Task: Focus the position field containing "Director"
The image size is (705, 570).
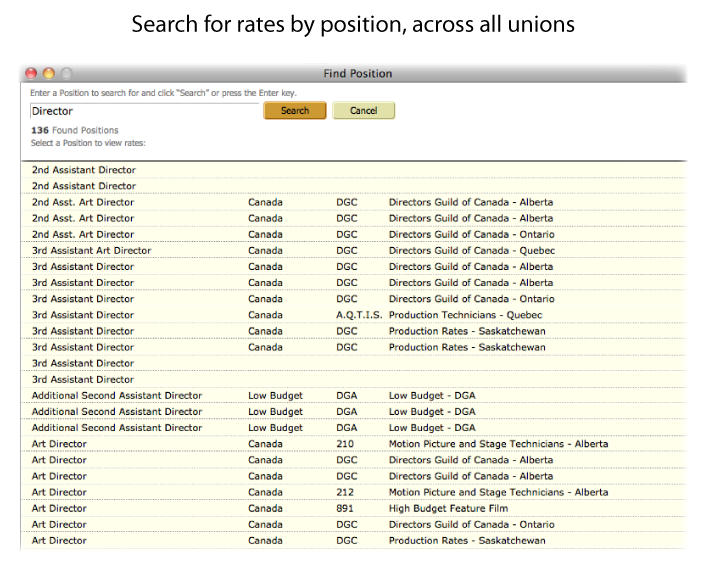Action: [x=144, y=111]
